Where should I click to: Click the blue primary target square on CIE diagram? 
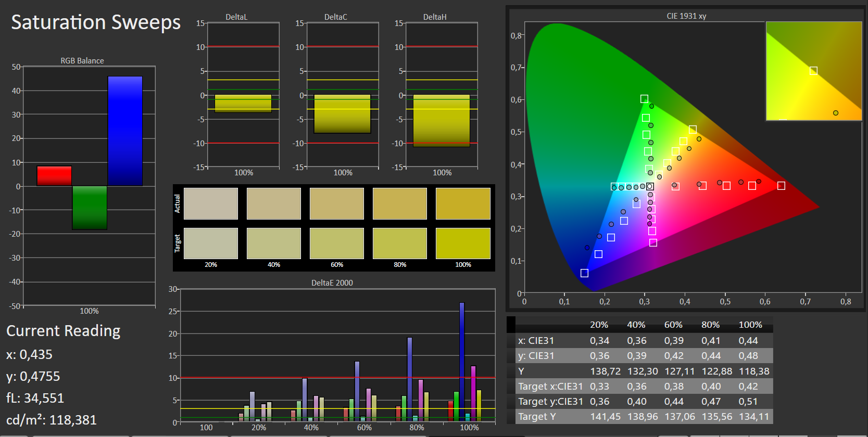584,273
